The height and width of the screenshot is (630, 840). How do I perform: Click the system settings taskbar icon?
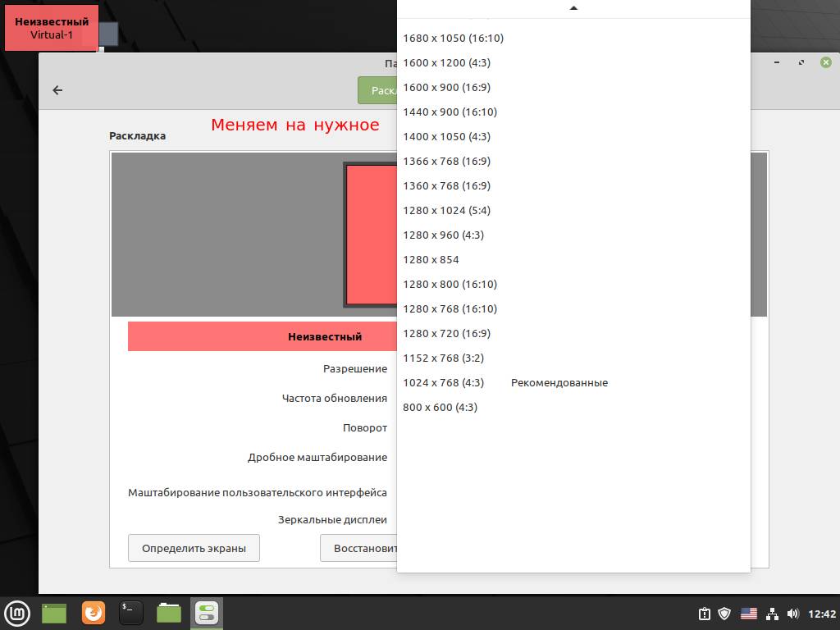[207, 613]
